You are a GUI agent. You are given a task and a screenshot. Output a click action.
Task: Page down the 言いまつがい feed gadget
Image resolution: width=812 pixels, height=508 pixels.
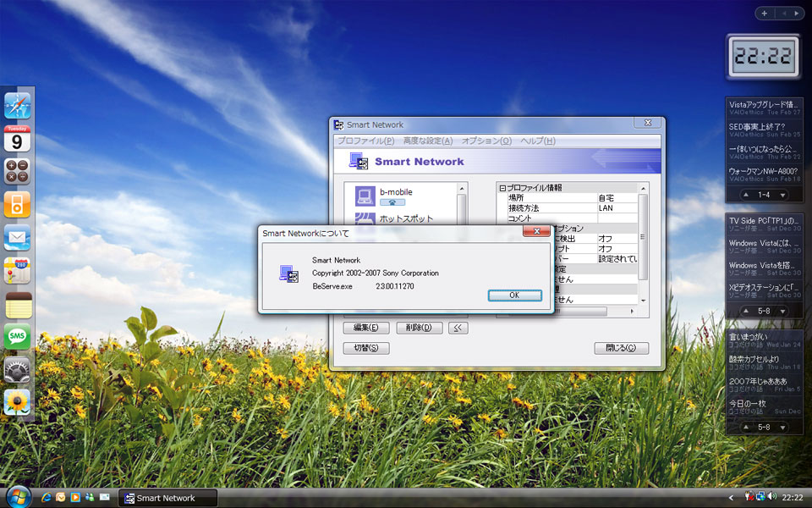pyautogui.click(x=782, y=427)
